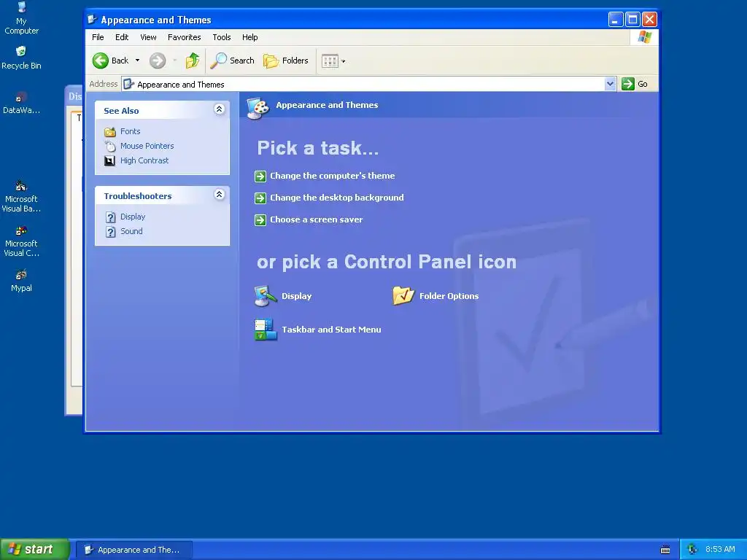This screenshot has height=560, width=747.
Task: Open the Display control panel icon
Action: tap(266, 296)
